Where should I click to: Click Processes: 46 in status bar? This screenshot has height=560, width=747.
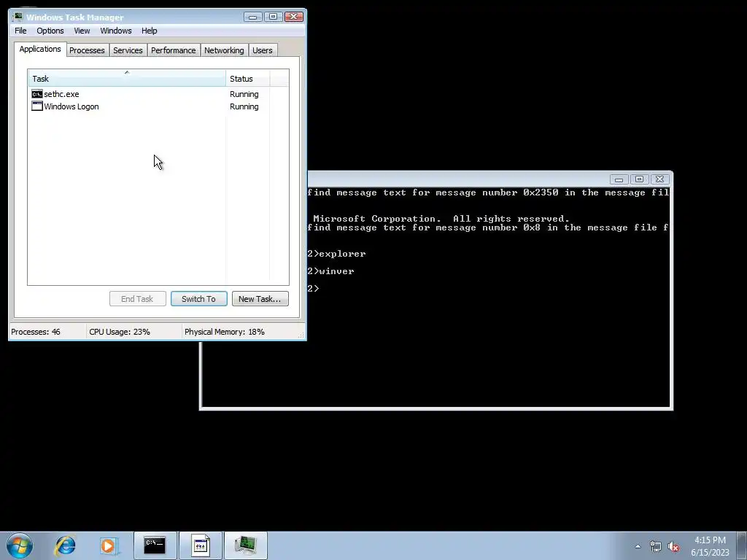pos(36,332)
